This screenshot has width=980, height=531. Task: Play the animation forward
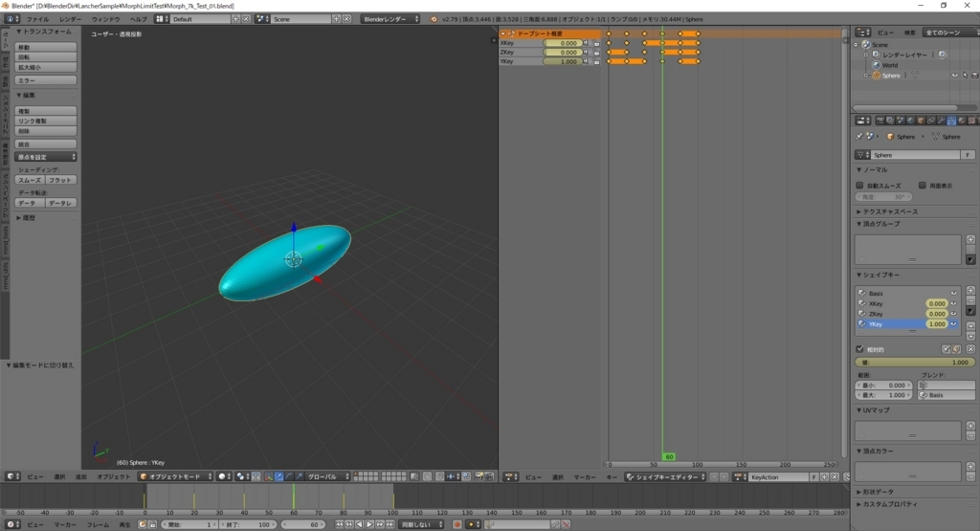(369, 524)
